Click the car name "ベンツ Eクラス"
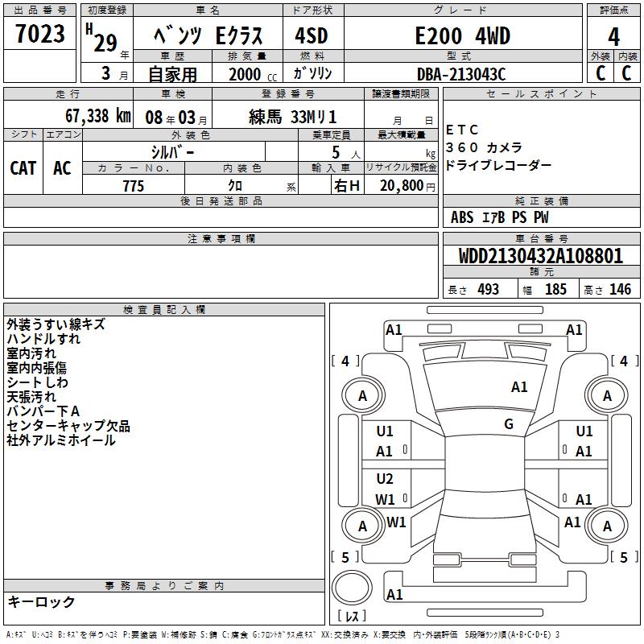 click(x=208, y=35)
